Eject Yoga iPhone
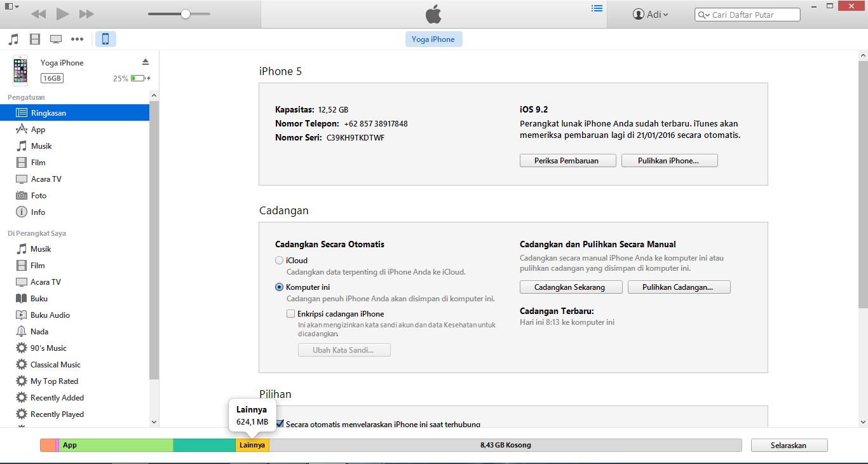868x464 pixels. [146, 62]
